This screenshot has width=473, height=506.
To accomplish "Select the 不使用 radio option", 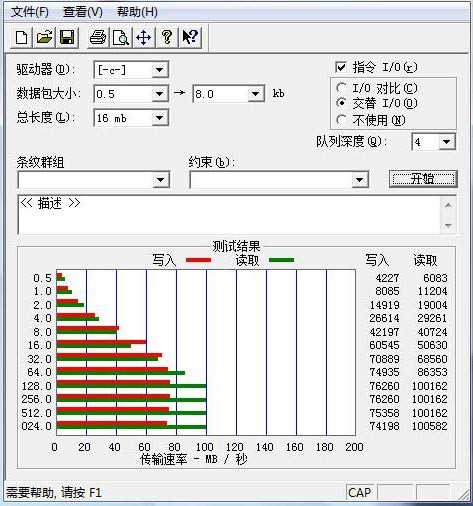I will [x=341, y=120].
